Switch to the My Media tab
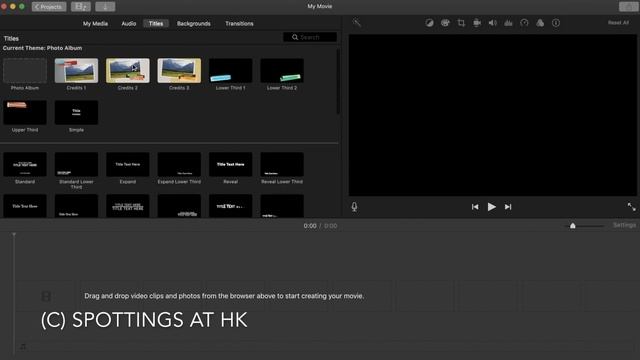Image resolution: width=640 pixels, height=360 pixels. (x=96, y=24)
